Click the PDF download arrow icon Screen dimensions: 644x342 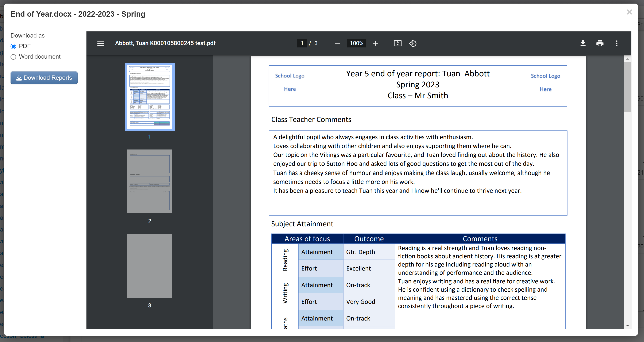583,43
